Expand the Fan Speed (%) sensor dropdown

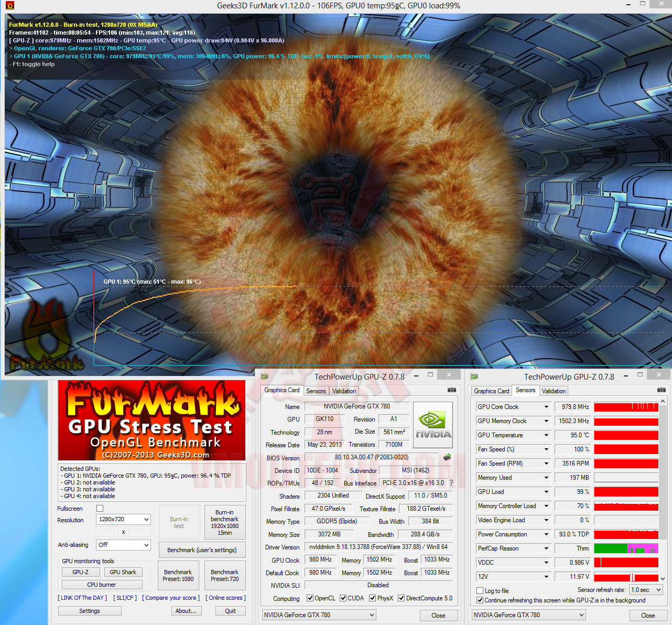[546, 449]
